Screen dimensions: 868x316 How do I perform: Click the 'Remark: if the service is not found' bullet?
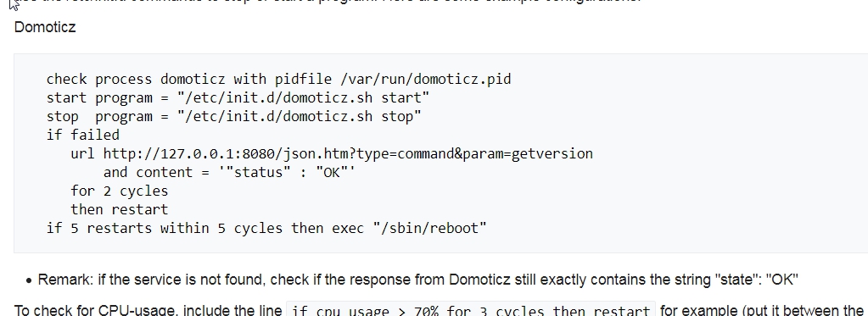[418, 280]
